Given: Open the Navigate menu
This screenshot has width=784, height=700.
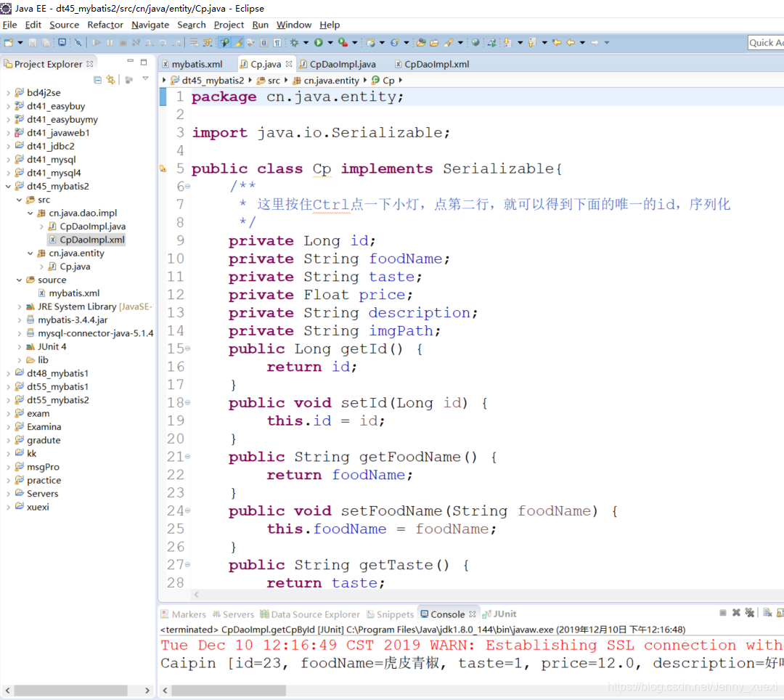Looking at the screenshot, I should tap(150, 25).
